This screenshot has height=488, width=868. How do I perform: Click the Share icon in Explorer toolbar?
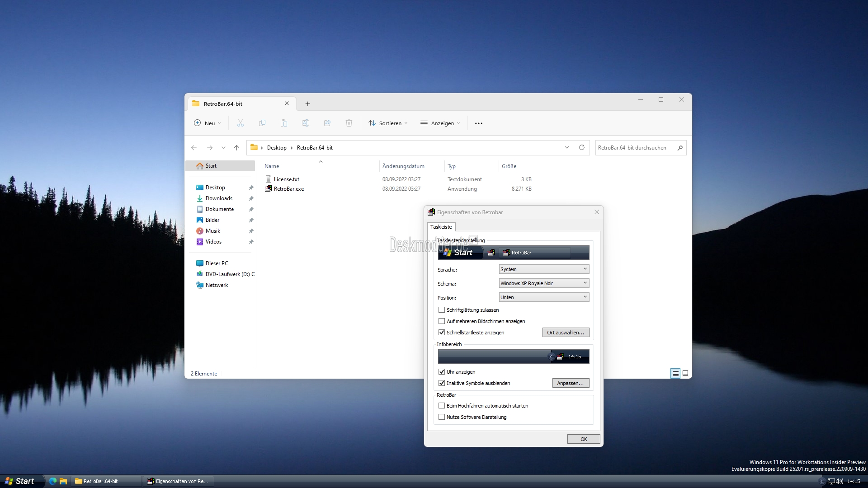[327, 123]
